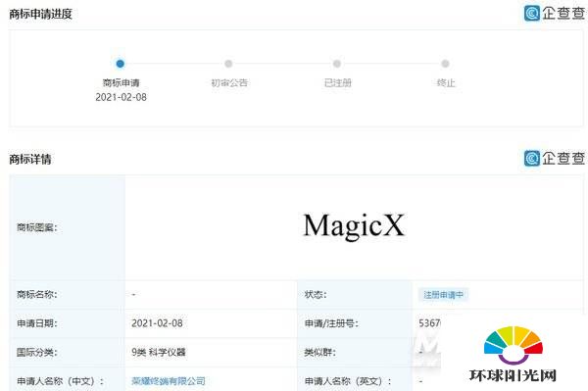Screen dimensions: 588x391
Task: Click the 注册申请中 status tag
Action: pos(443,295)
